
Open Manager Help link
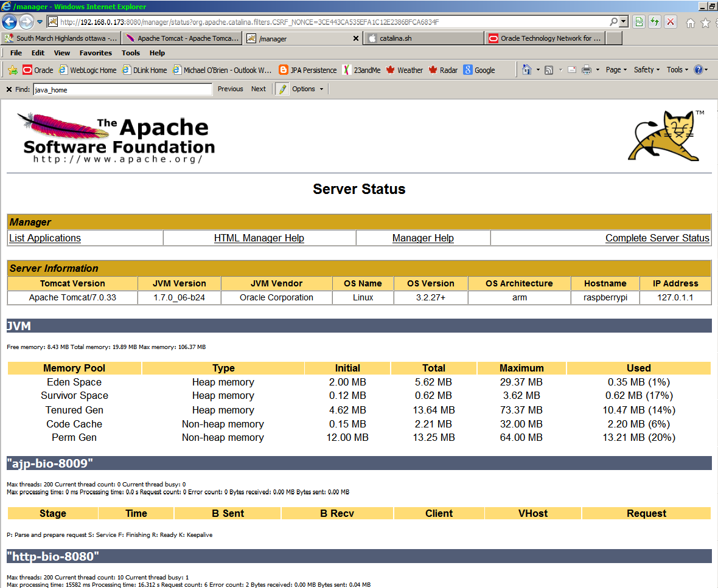[423, 238]
